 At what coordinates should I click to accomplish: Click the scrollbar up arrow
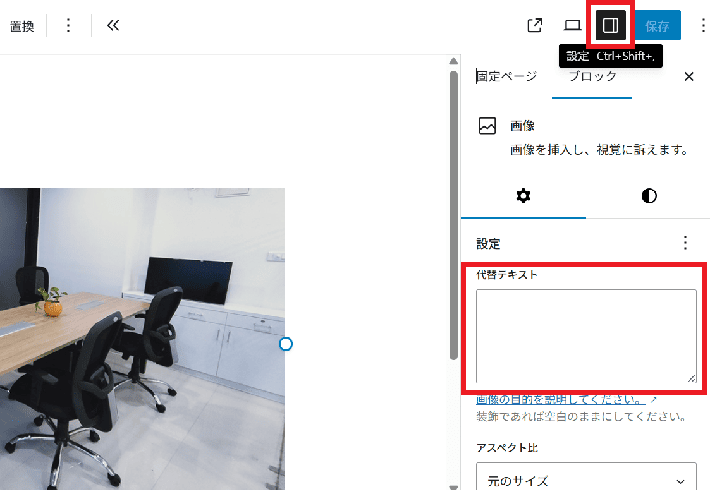tap(454, 61)
